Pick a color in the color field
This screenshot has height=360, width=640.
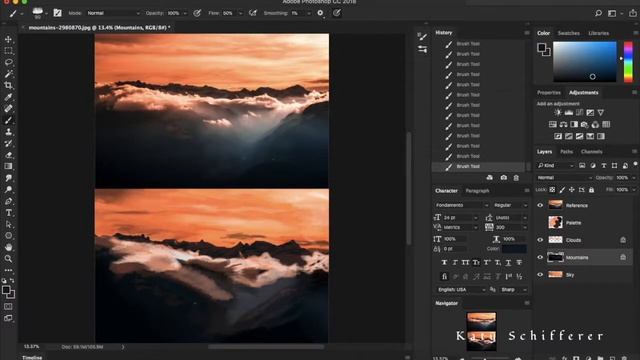click(584, 62)
